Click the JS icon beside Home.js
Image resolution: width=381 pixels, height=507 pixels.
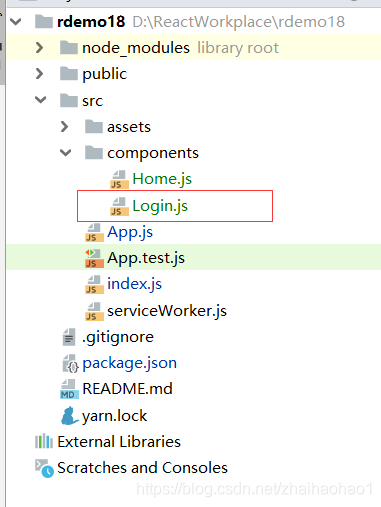click(119, 179)
